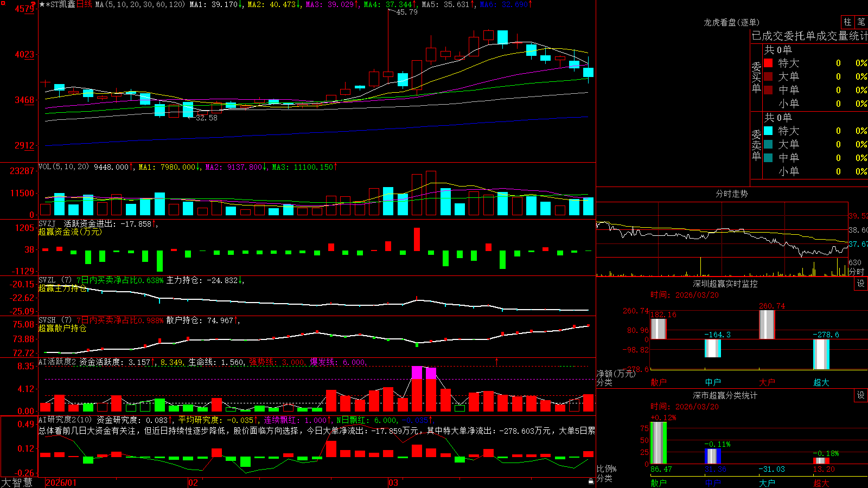Click the 龙虎看盘(逐单) panel title
868x488 pixels.
[731, 22]
